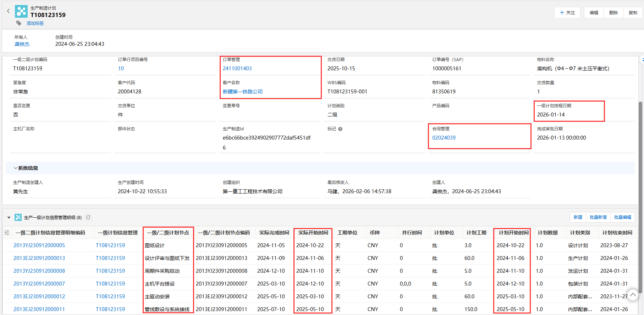Screen dimensions: 644x315
Task: Click the help icon next to 标记
Action: click(x=340, y=129)
